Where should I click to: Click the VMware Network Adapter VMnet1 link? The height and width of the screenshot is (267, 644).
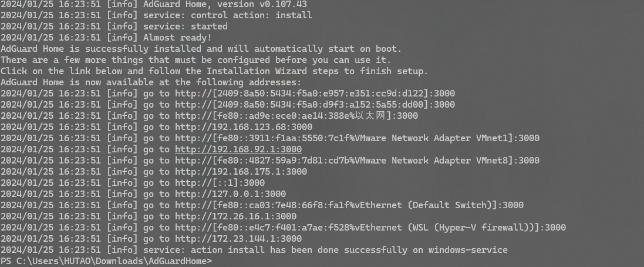pyautogui.click(x=358, y=138)
